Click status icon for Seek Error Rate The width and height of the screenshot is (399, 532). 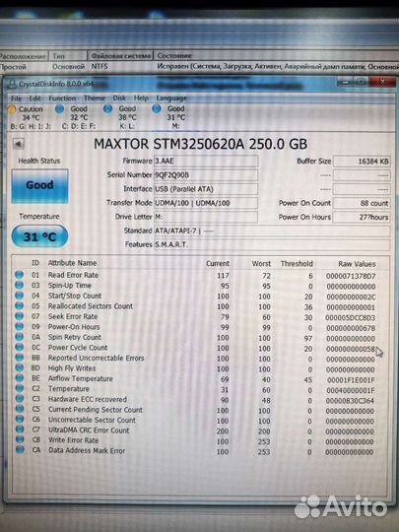pos(20,316)
